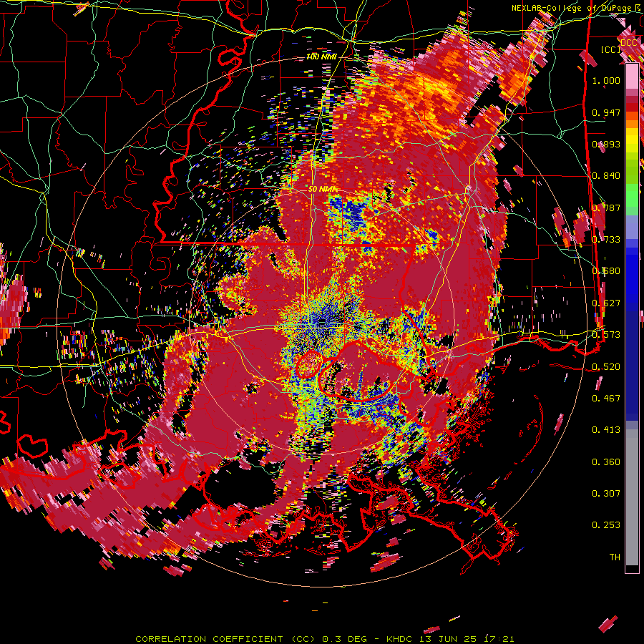Select the 0.893 legend value
This screenshot has width=644, height=644.
[606, 144]
